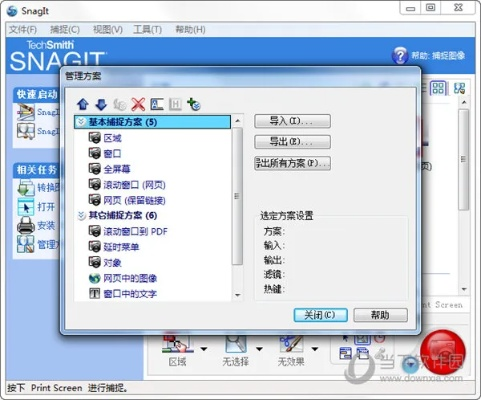Click the thumbnail view icon in main window
Viewport: 481px width, 400px height.
tap(438, 88)
